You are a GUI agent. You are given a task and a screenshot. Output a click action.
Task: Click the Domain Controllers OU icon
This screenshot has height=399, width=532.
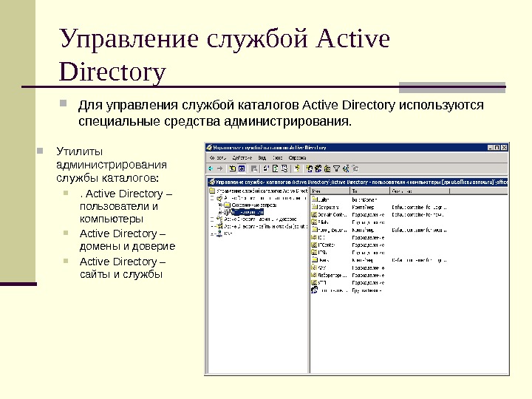[x=314, y=215]
